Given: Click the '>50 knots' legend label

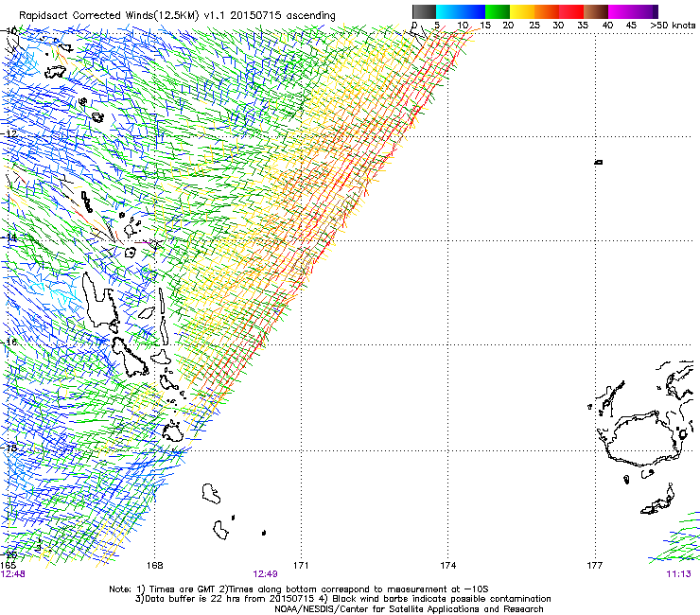Looking at the screenshot, I should (673, 26).
